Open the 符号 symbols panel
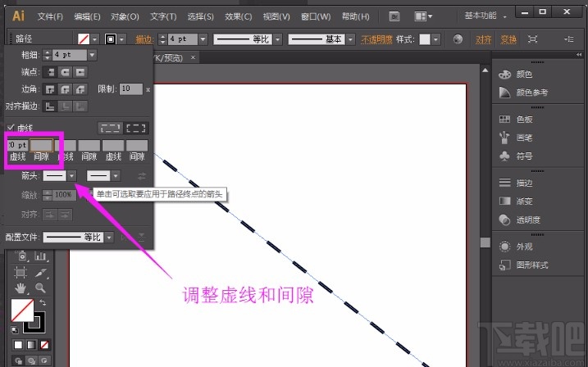 click(x=515, y=156)
